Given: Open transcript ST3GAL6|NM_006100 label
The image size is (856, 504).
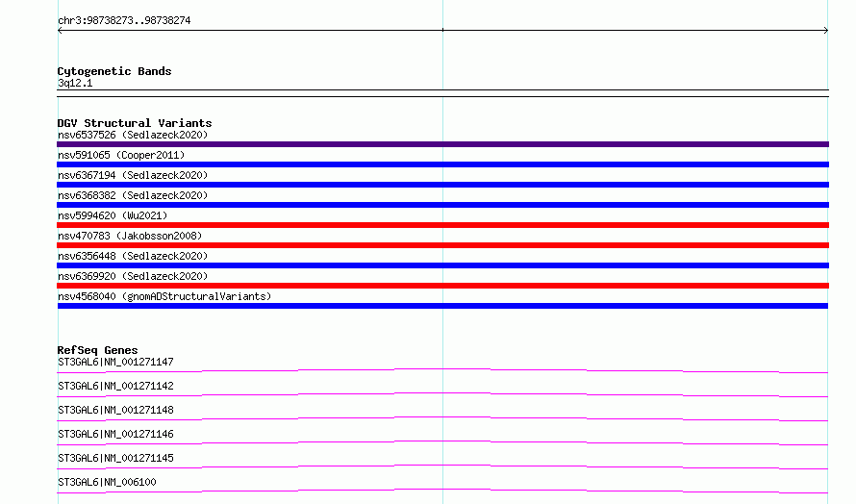Looking at the screenshot, I should 107,482.
